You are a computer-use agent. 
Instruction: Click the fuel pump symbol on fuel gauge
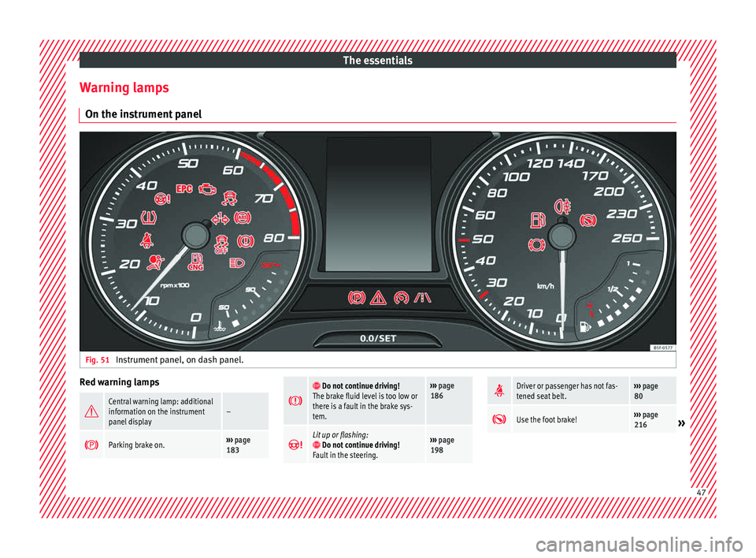tap(585, 326)
